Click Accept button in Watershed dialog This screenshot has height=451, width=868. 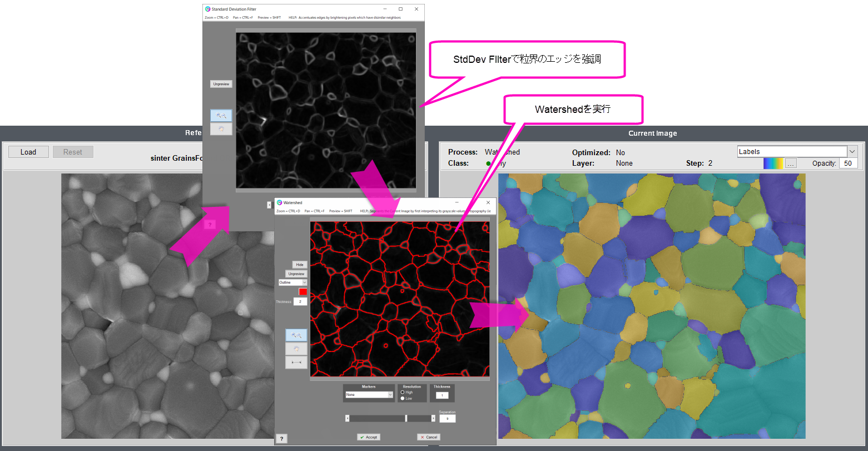(x=368, y=437)
